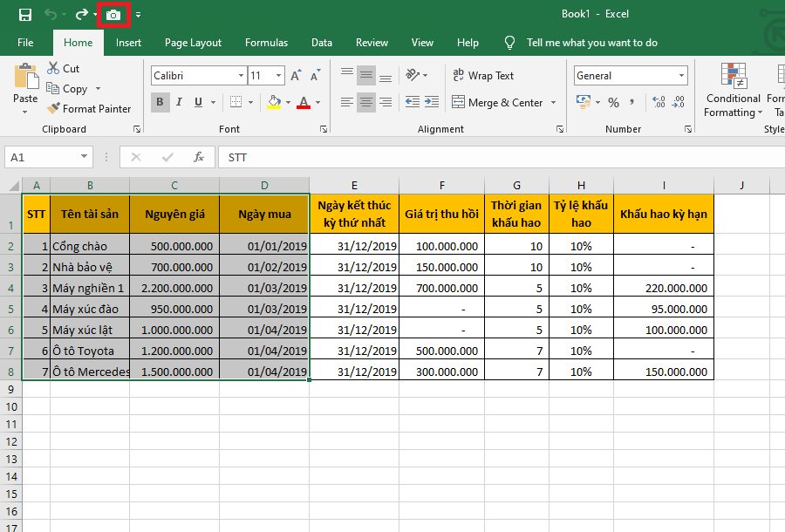Expand the Merge & Center dropdown arrow
The height and width of the screenshot is (532, 785).
(x=552, y=103)
